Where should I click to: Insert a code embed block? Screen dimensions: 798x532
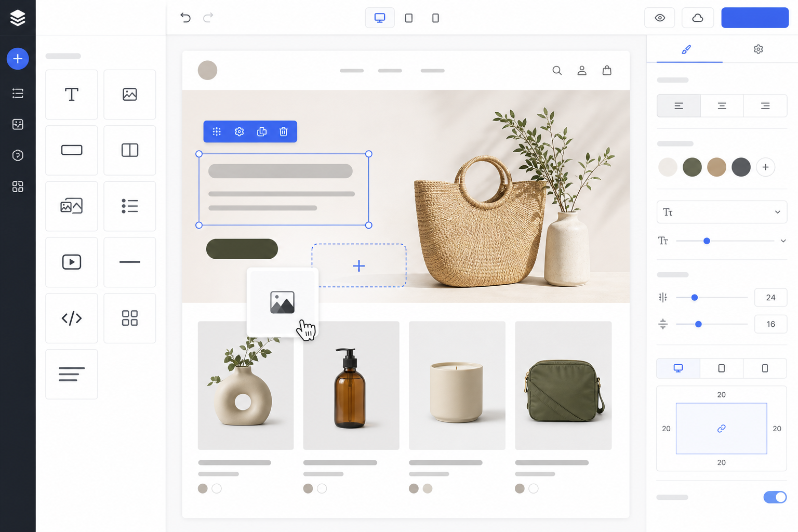point(72,318)
